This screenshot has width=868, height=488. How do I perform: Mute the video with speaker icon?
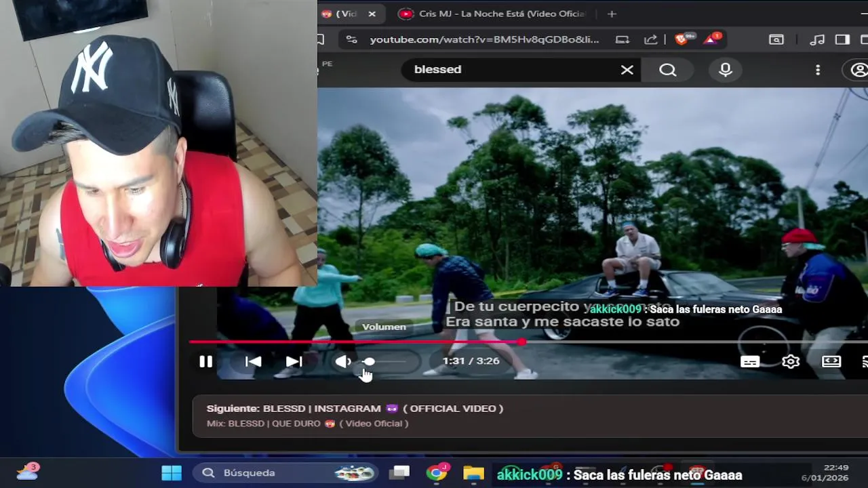(x=343, y=361)
